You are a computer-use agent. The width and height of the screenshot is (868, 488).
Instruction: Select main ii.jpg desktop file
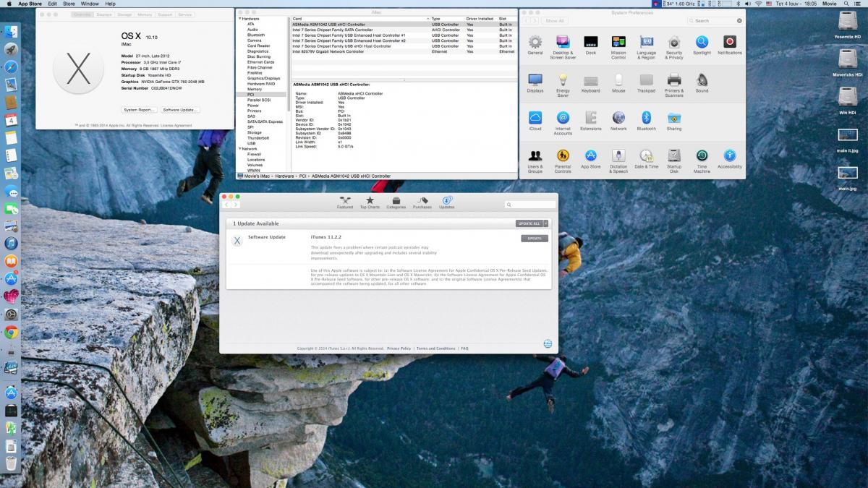coord(847,141)
